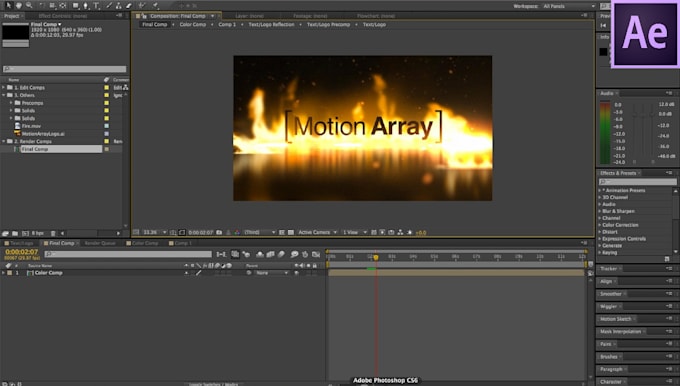
Task: Pick the Rectangle shape tool
Action: [75, 6]
